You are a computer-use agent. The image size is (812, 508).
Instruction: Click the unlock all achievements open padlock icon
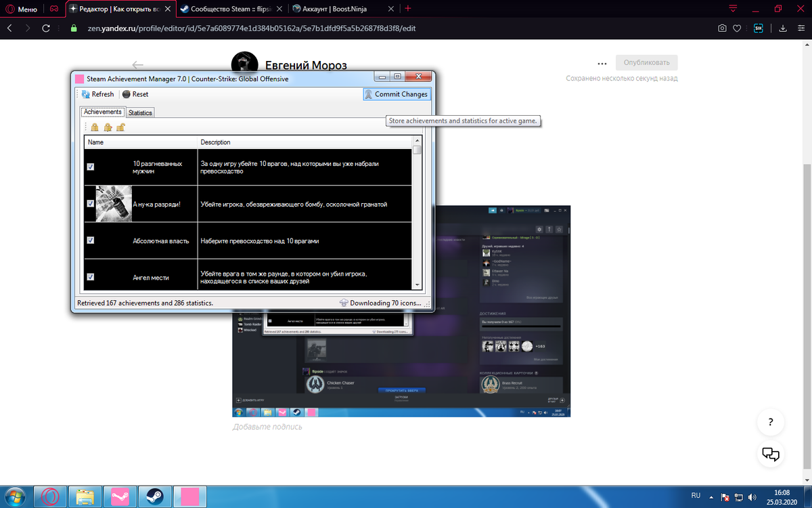pos(120,127)
